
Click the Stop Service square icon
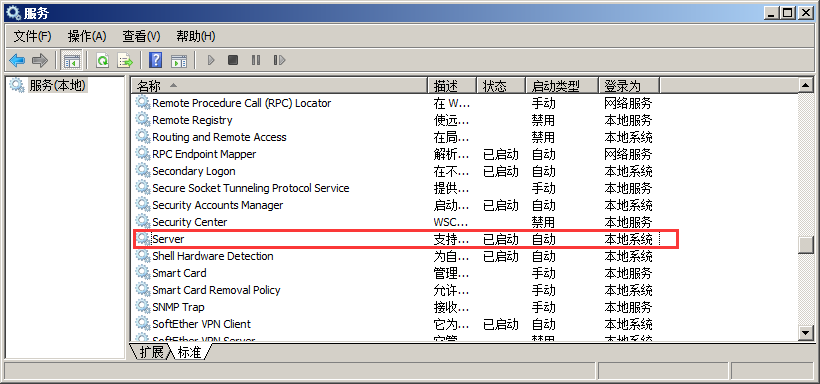[233, 60]
